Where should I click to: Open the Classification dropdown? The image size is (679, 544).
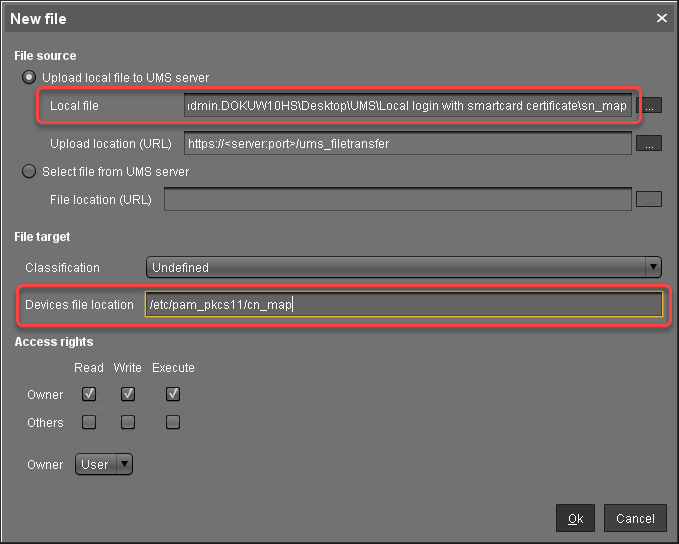pos(404,267)
